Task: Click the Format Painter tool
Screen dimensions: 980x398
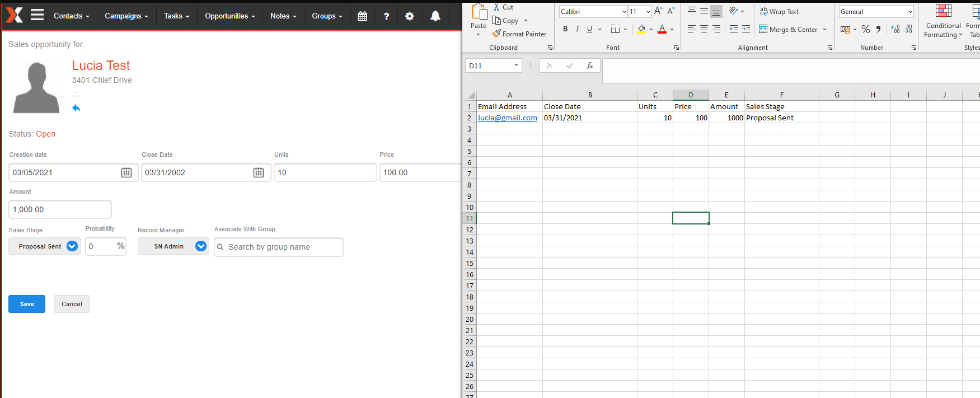Action: coord(519,34)
